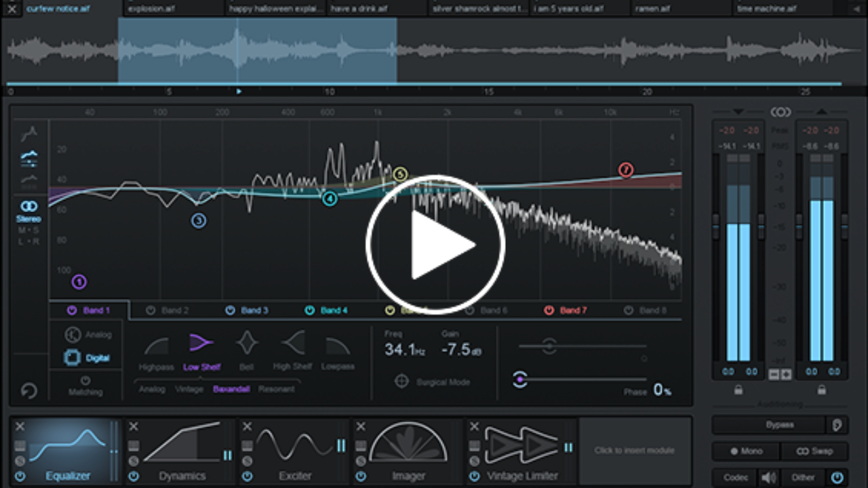868x488 pixels.
Task: Click the Swap channels button
Action: (813, 451)
